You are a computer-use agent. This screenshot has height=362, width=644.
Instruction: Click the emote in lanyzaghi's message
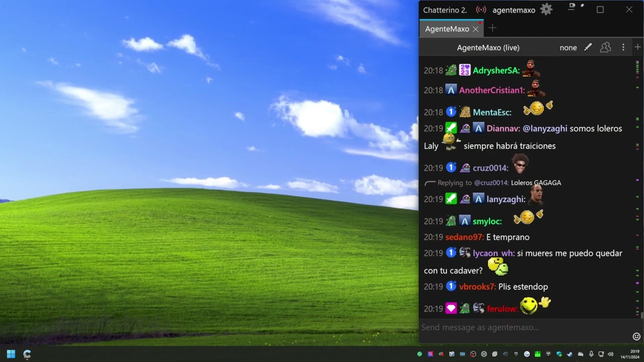pyautogui.click(x=536, y=196)
